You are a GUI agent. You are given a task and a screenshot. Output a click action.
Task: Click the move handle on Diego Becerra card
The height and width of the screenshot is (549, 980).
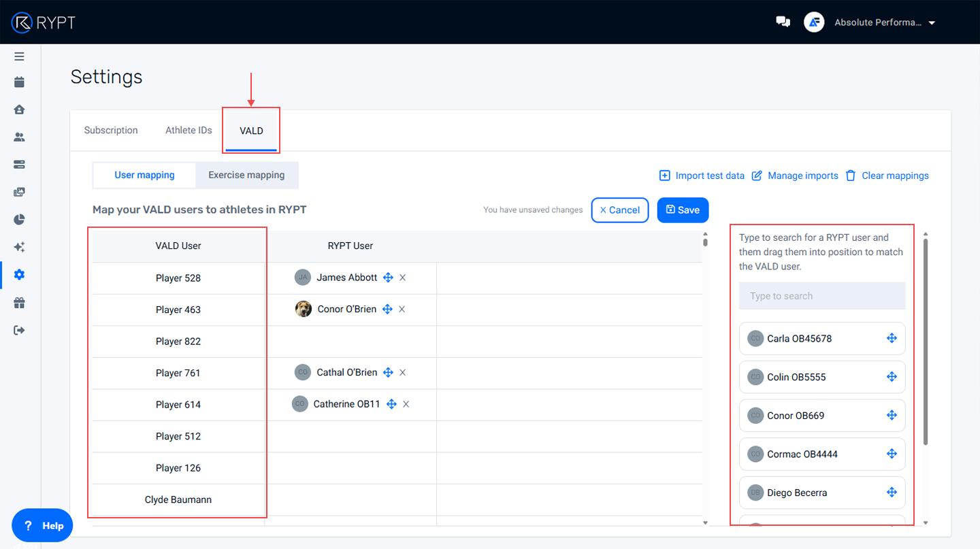coord(892,493)
